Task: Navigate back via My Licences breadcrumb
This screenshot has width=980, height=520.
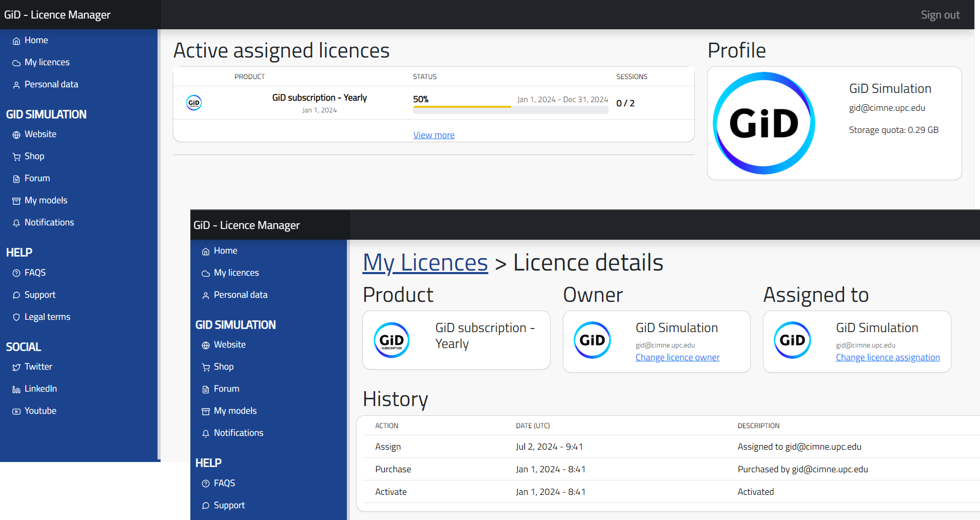Action: (x=425, y=262)
